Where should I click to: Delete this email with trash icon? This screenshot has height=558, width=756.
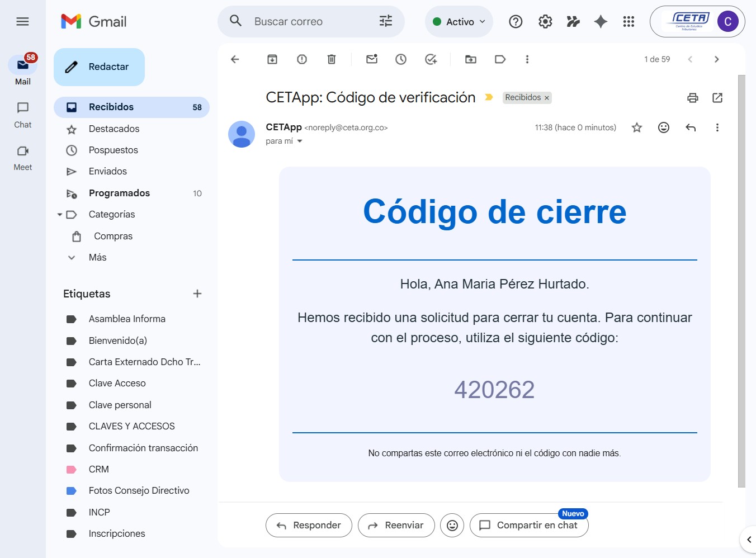(x=332, y=59)
